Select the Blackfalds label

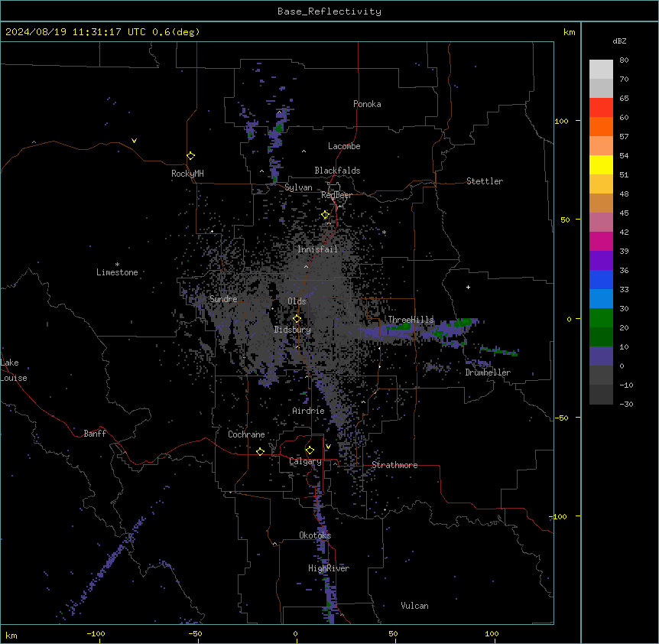(x=337, y=171)
